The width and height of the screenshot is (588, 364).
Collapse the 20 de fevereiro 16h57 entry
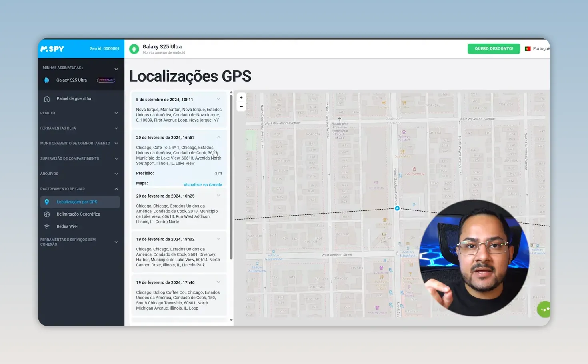218,137
